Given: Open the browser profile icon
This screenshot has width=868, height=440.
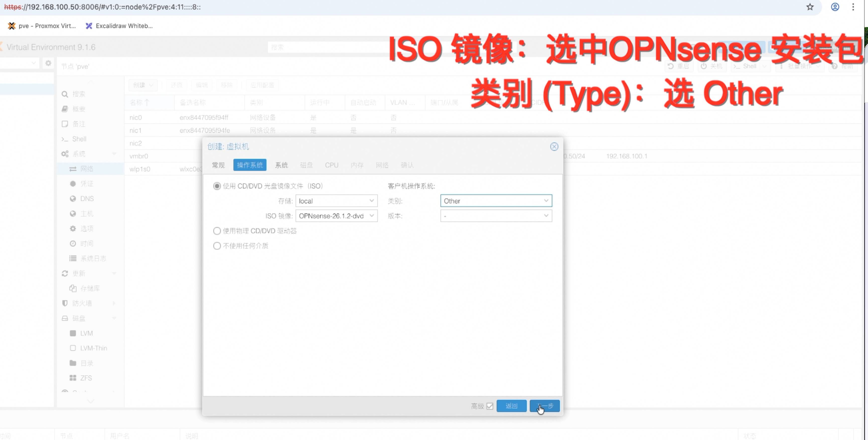Looking at the screenshot, I should 835,7.
